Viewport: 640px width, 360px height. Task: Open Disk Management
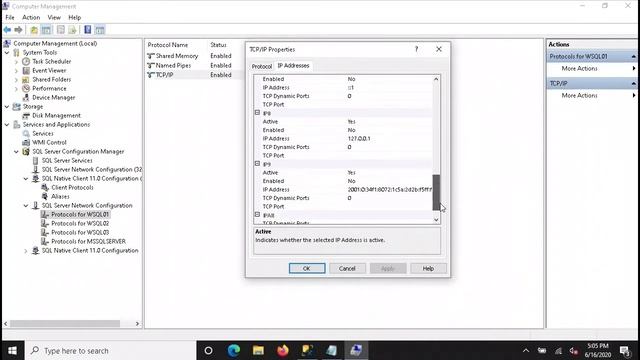coord(56,116)
